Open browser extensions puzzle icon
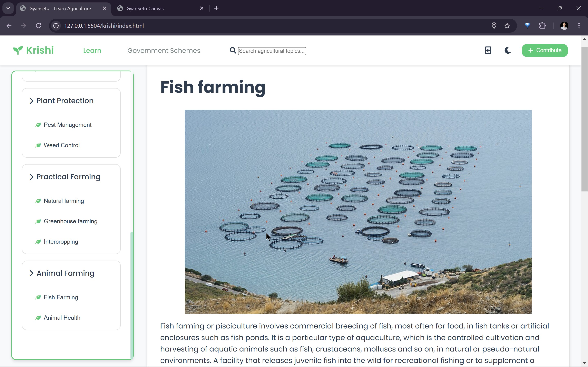 click(x=542, y=26)
